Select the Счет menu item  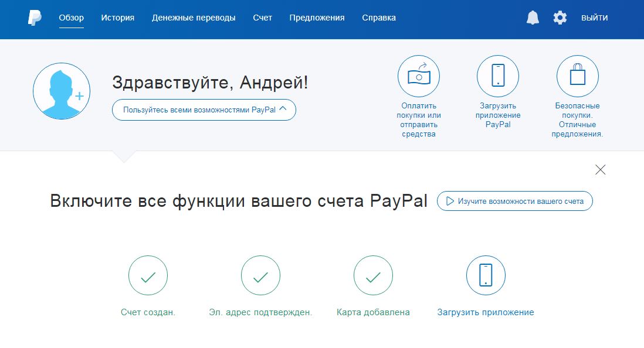click(262, 18)
